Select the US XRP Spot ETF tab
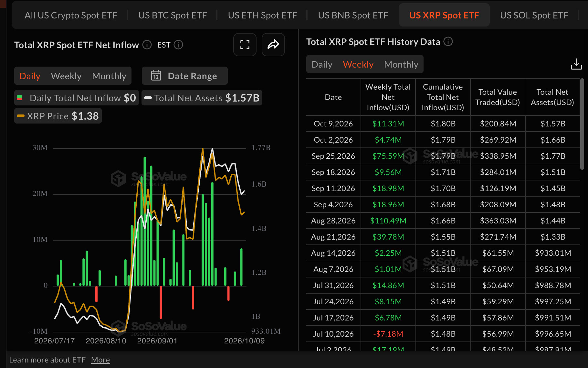The width and height of the screenshot is (588, 368). [x=444, y=15]
